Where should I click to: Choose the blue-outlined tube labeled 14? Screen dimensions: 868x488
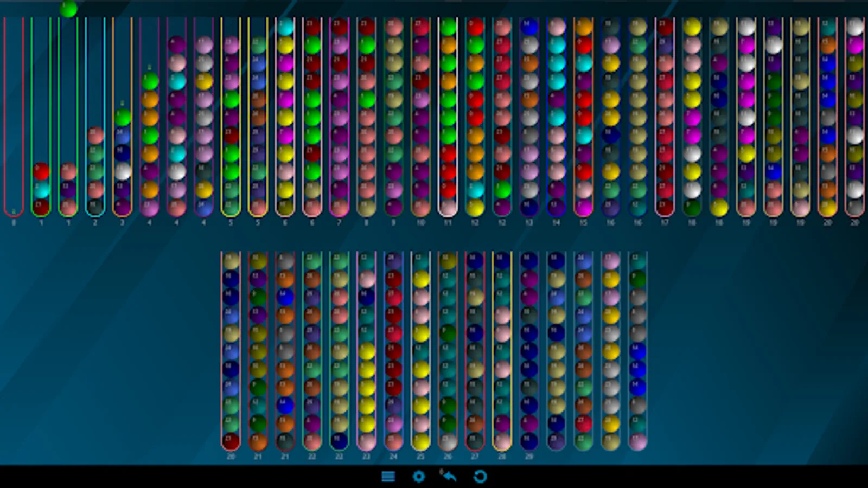coord(557,117)
